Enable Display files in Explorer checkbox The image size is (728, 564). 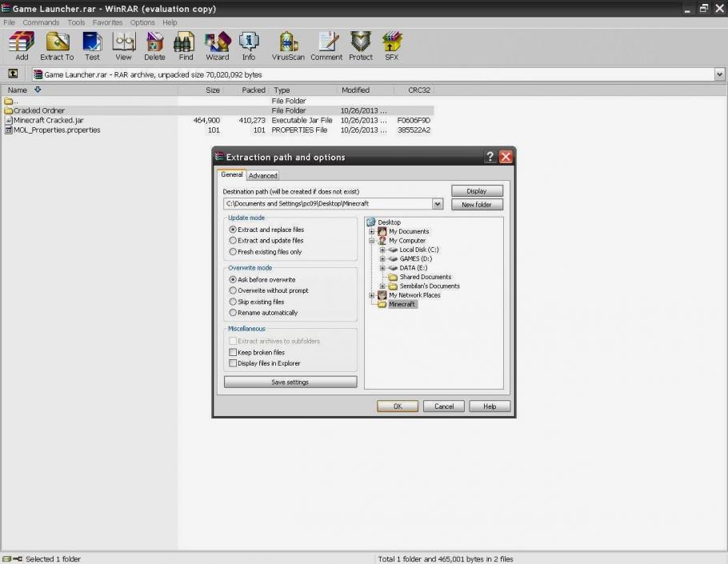point(233,363)
